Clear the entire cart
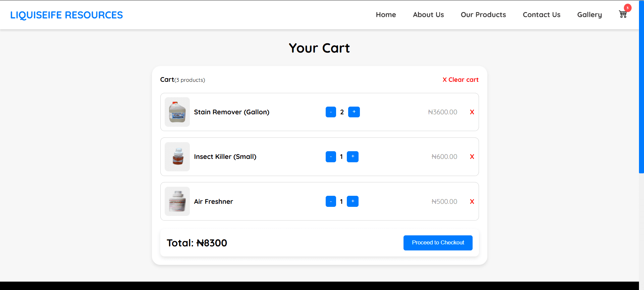 click(460, 80)
